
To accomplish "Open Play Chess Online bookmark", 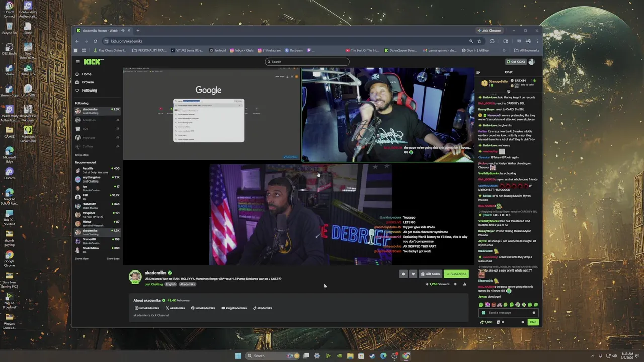I will pos(110,50).
